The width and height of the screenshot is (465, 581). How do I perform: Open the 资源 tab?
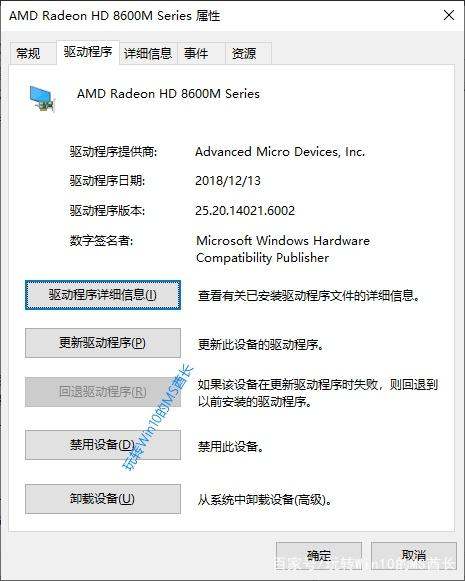[244, 53]
